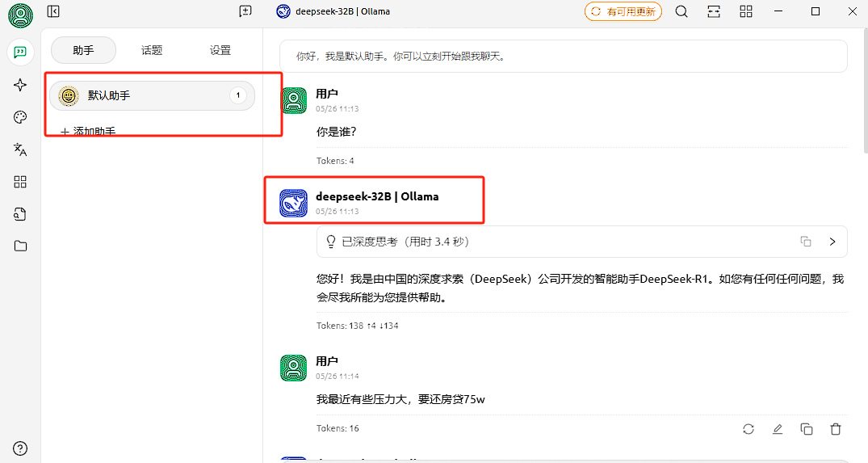Click the 有可用更新 update button
868x463 pixels.
pos(623,11)
